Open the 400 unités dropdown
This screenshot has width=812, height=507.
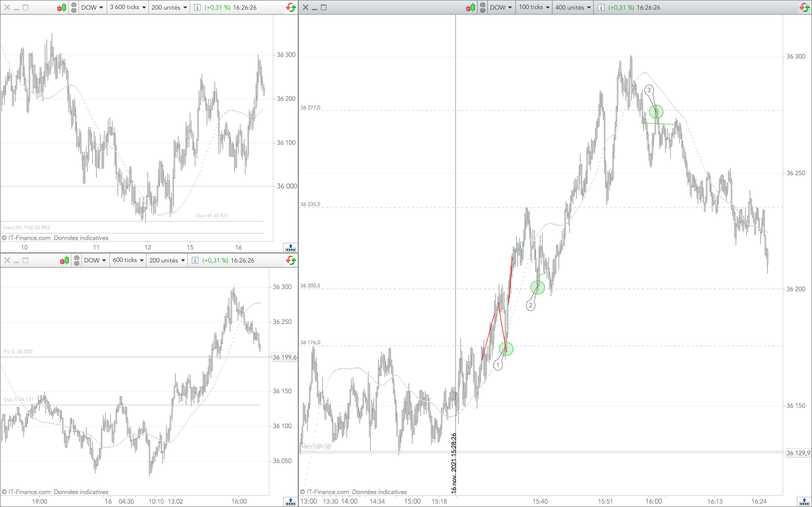[x=573, y=7]
